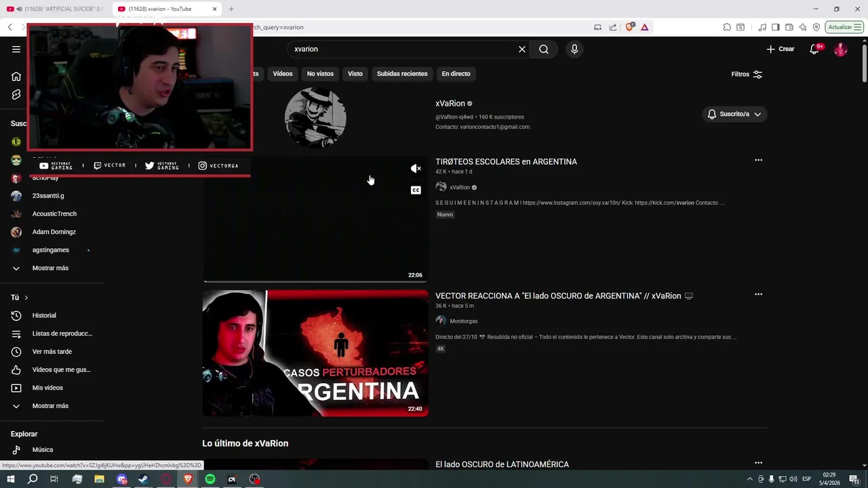This screenshot has height=488, width=868.
Task: Open search Filtros panel
Action: tap(747, 74)
